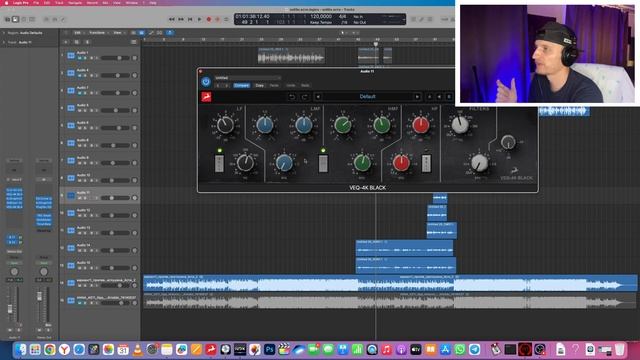Click the Compare button in plugin header
The image size is (640, 360).
(x=242, y=85)
